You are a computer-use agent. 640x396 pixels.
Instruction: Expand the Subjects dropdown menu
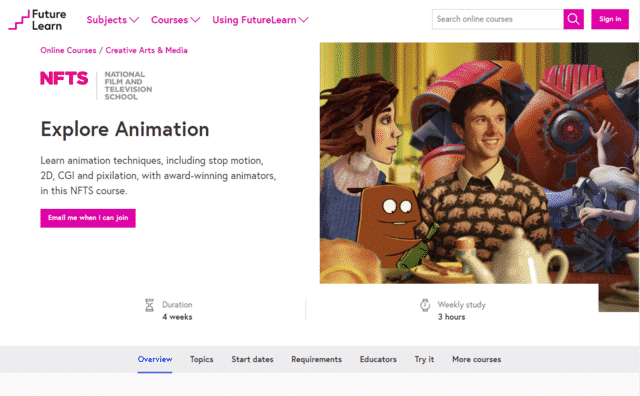point(113,20)
